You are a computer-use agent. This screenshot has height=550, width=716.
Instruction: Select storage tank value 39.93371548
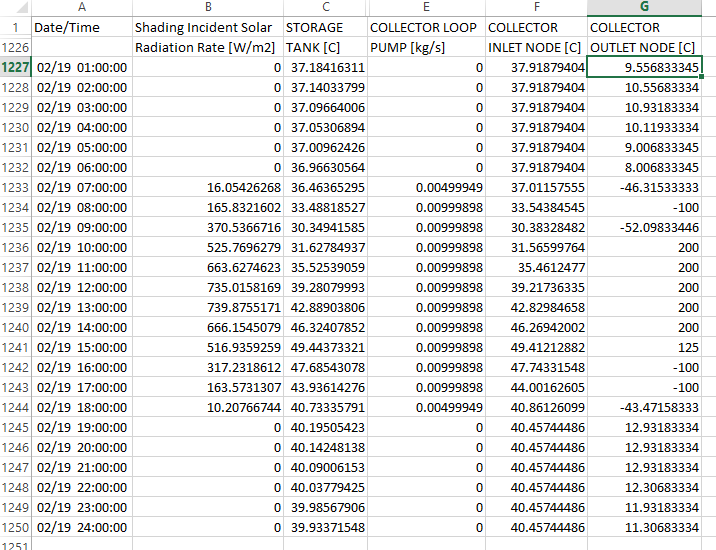click(x=326, y=528)
